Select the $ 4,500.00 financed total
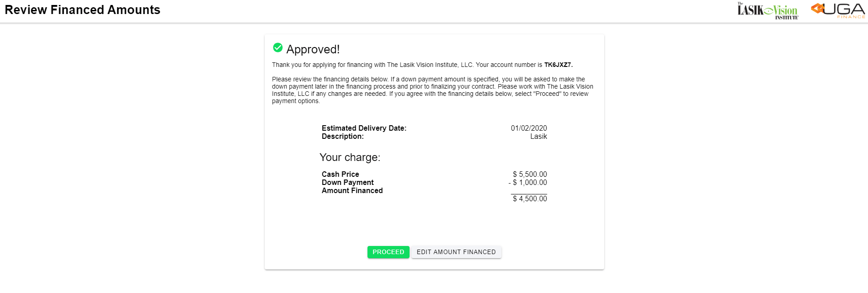The height and width of the screenshot is (293, 868). click(x=530, y=199)
